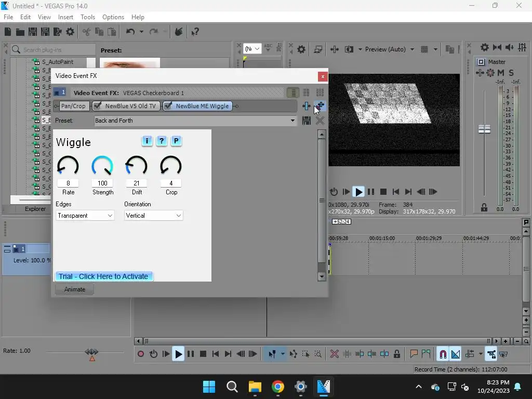532x399 pixels.
Task: Click the Overlays grid icon in preview
Action: point(424,49)
